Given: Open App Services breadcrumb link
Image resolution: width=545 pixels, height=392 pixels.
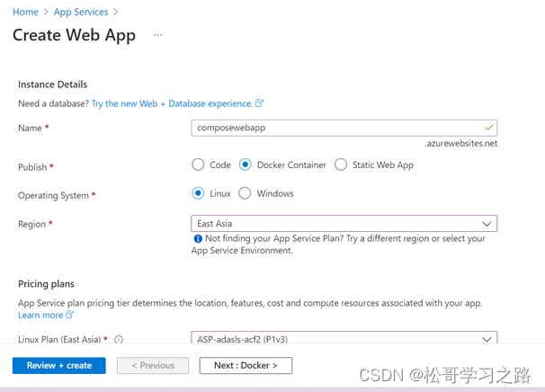Looking at the screenshot, I should pos(81,12).
